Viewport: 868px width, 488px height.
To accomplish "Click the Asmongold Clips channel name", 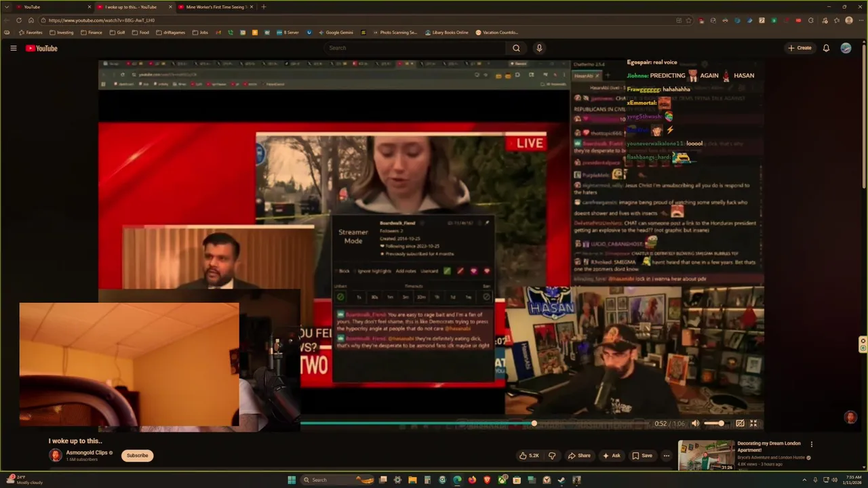I will (x=87, y=453).
